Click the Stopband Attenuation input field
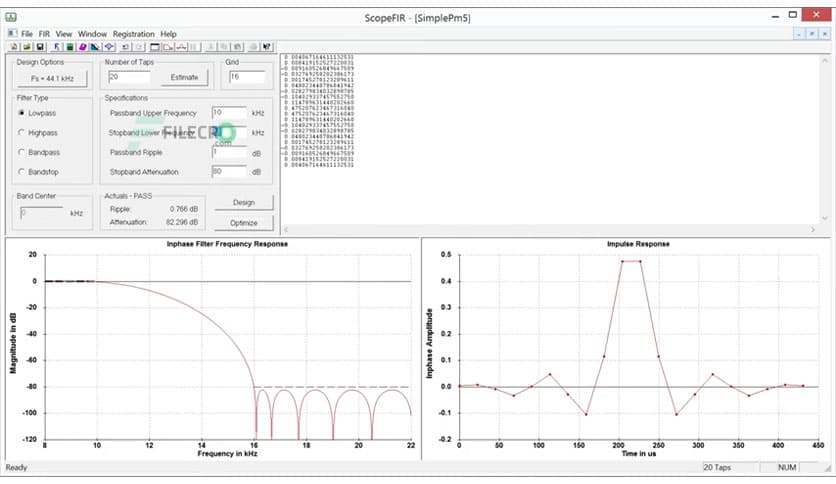Screen dimensions: 836x484 tap(229, 171)
